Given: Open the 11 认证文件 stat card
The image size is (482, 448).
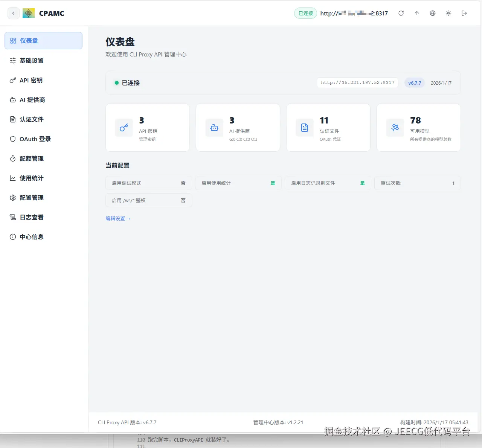Looking at the screenshot, I should click(x=328, y=128).
